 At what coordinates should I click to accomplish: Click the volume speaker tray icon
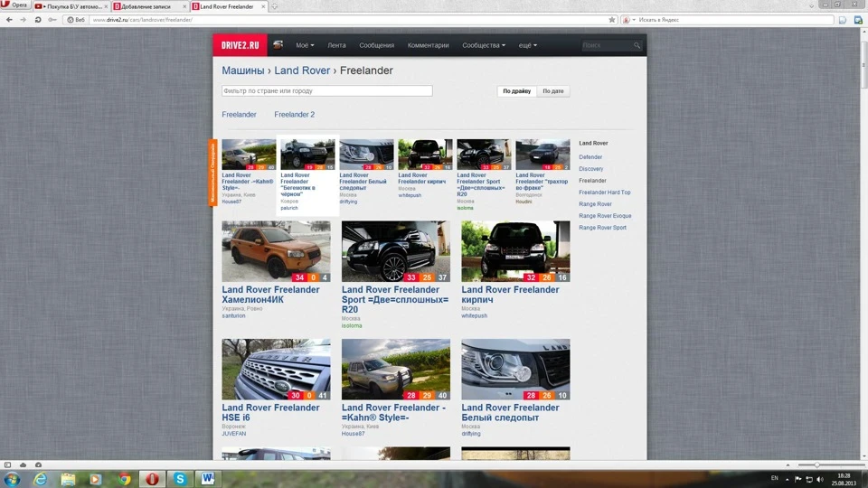pos(820,479)
